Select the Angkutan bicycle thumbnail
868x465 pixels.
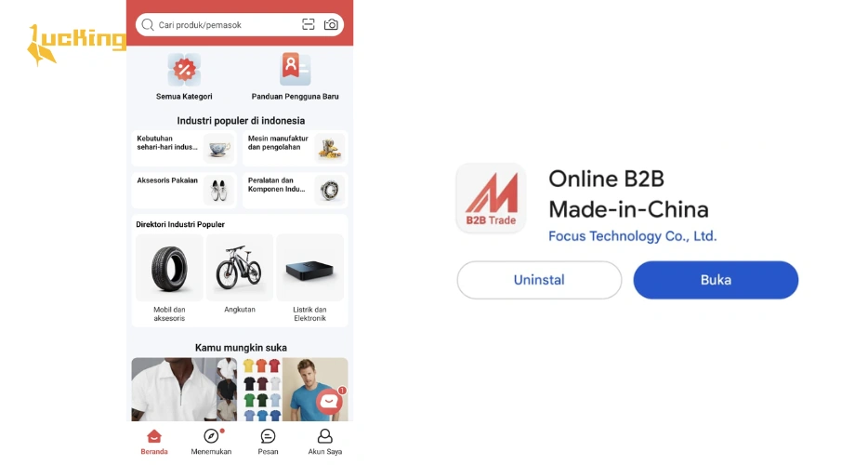click(240, 268)
